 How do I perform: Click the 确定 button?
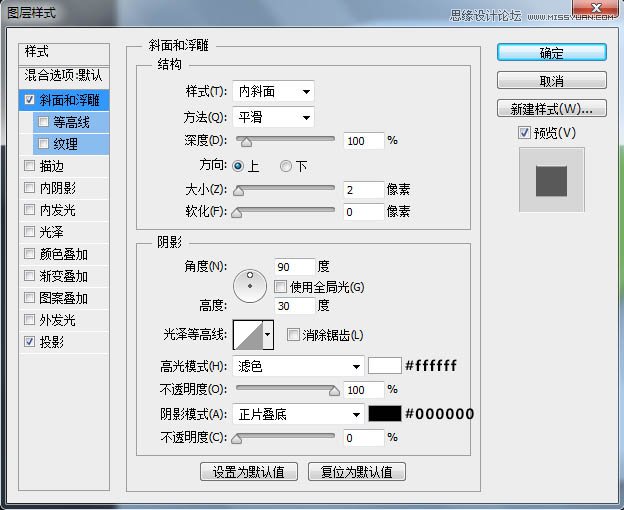pos(552,53)
